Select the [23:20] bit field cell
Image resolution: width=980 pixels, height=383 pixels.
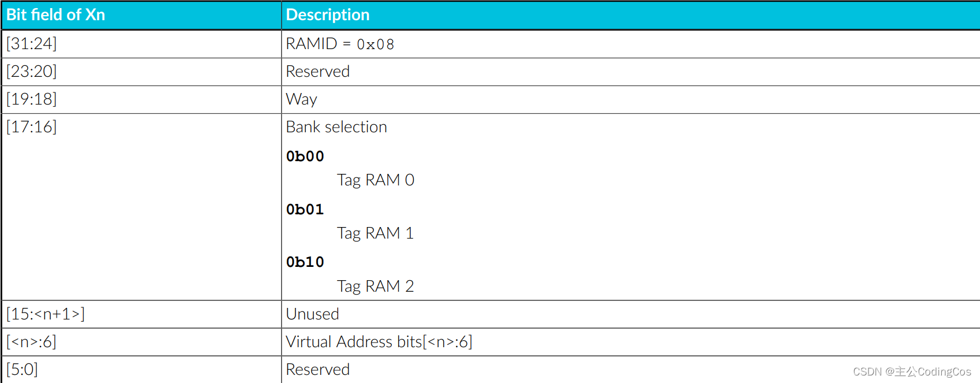pos(32,72)
